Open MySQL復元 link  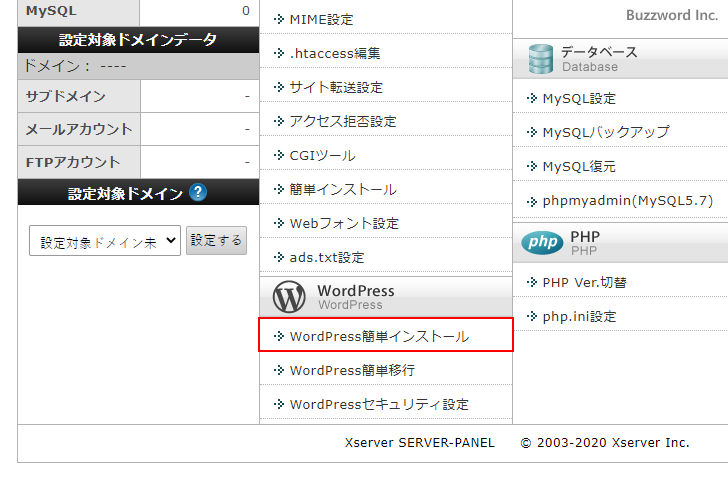(579, 166)
